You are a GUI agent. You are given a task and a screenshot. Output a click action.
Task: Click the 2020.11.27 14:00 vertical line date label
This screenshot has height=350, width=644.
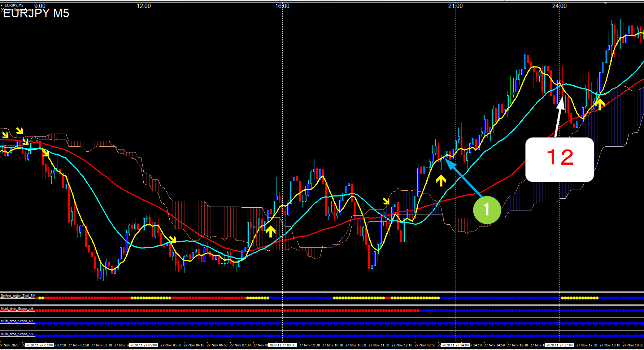tap(456, 345)
